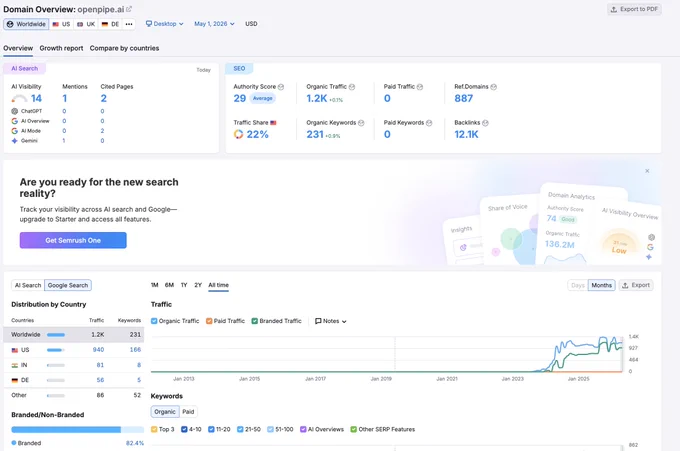Open the Organic Keywords 231 value
Viewport: 680px width, 451px height.
315,134
